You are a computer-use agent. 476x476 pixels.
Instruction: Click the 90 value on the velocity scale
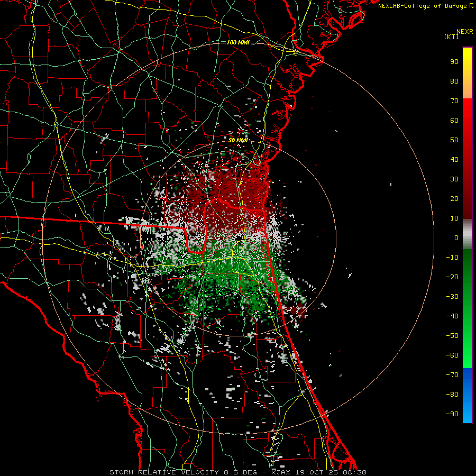(x=454, y=62)
